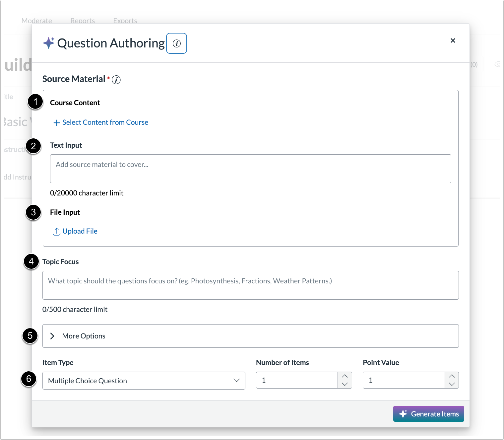Click the plus icon to add course content
The height and width of the screenshot is (440, 504).
56,122
